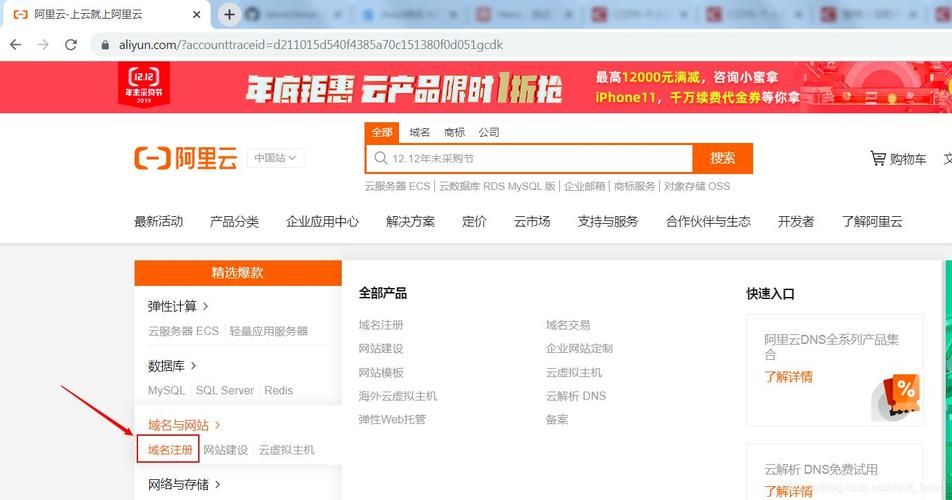Open 域名注册 under 全部产品
The width and height of the screenshot is (952, 500).
point(381,325)
